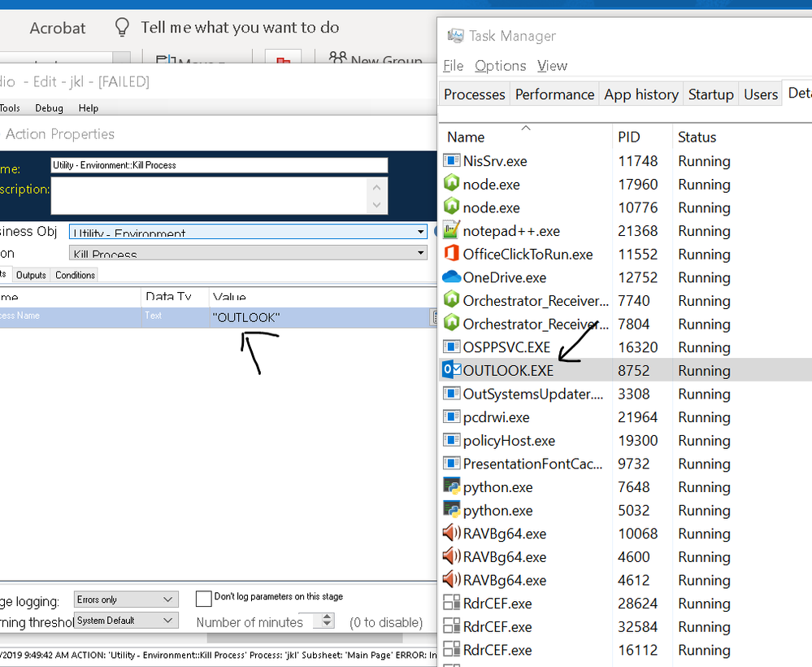Click the Value cell containing "OUTLOOK"
812x667 pixels.
point(320,317)
